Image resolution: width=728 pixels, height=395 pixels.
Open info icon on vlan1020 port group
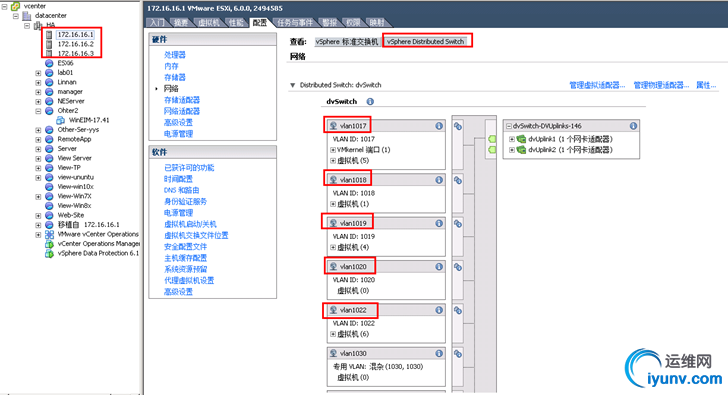(x=439, y=266)
